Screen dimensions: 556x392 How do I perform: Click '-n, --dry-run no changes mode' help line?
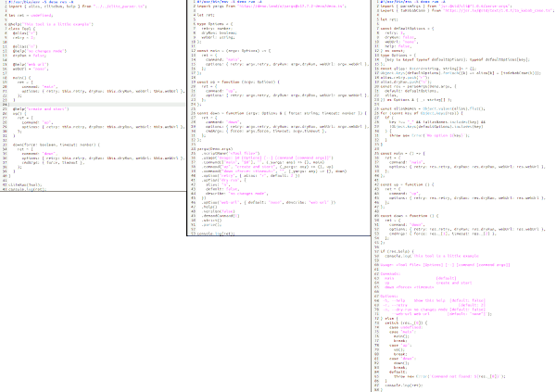point(434,310)
